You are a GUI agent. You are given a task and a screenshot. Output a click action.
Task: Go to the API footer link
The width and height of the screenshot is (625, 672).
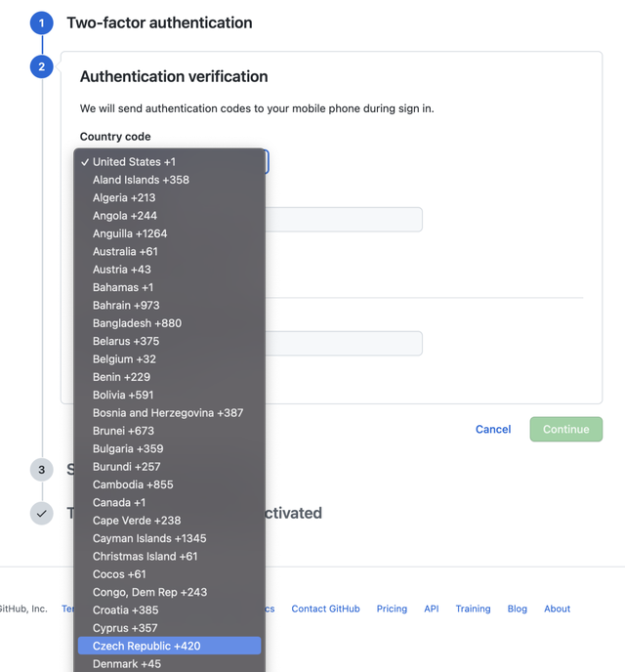[432, 609]
